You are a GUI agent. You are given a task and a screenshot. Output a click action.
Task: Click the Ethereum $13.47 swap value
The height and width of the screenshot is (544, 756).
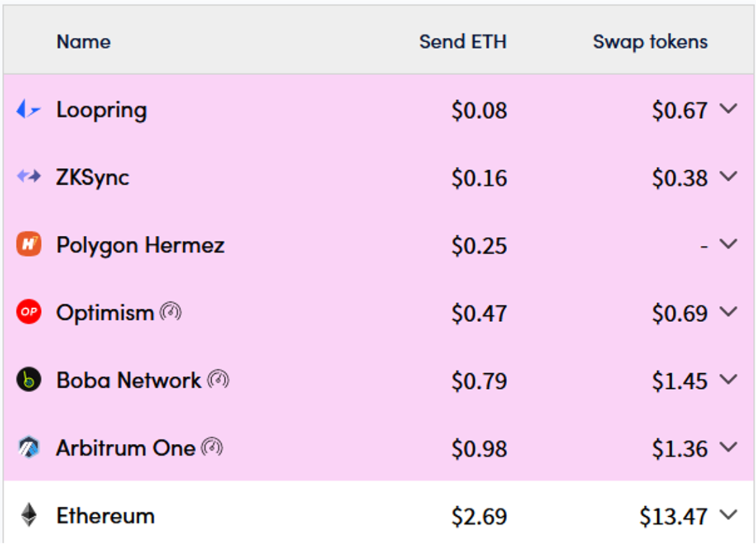tap(673, 516)
